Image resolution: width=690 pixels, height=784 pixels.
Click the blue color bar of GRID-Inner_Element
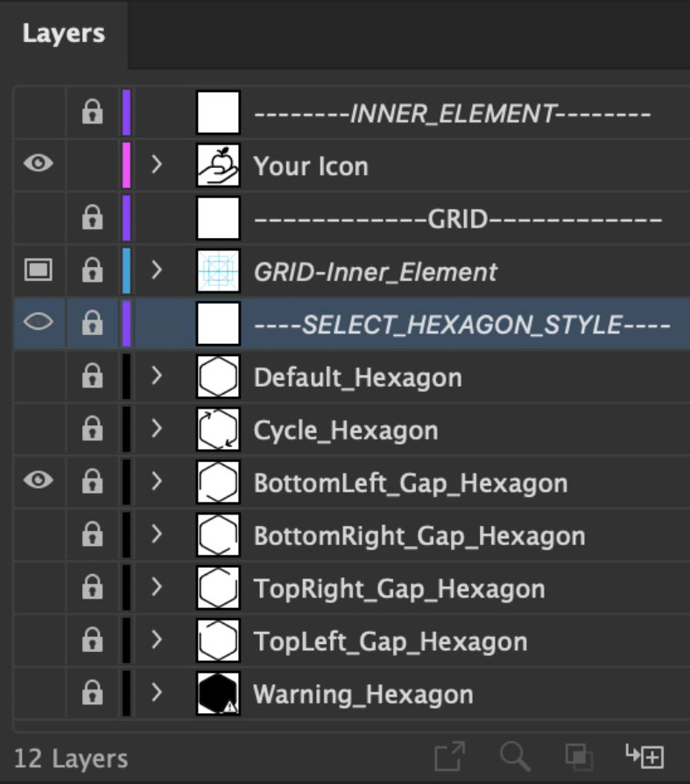point(127,270)
